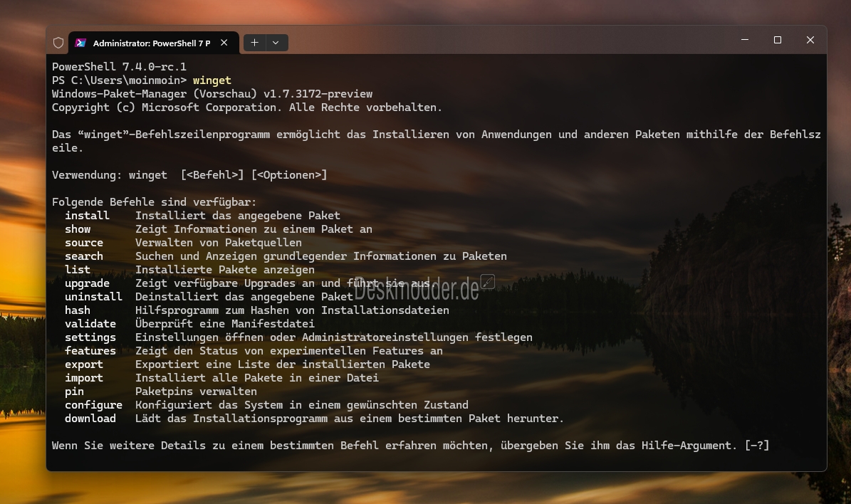Click the 'settings' command name

(90, 337)
